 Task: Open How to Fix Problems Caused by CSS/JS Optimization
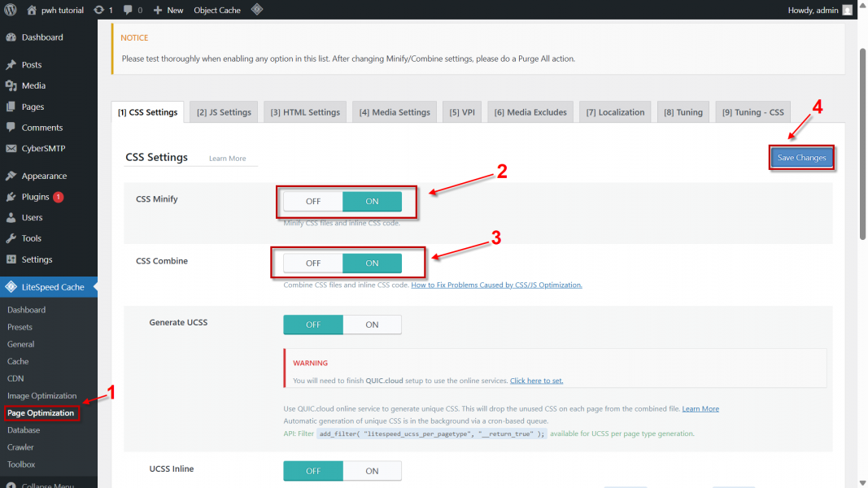[x=496, y=285]
